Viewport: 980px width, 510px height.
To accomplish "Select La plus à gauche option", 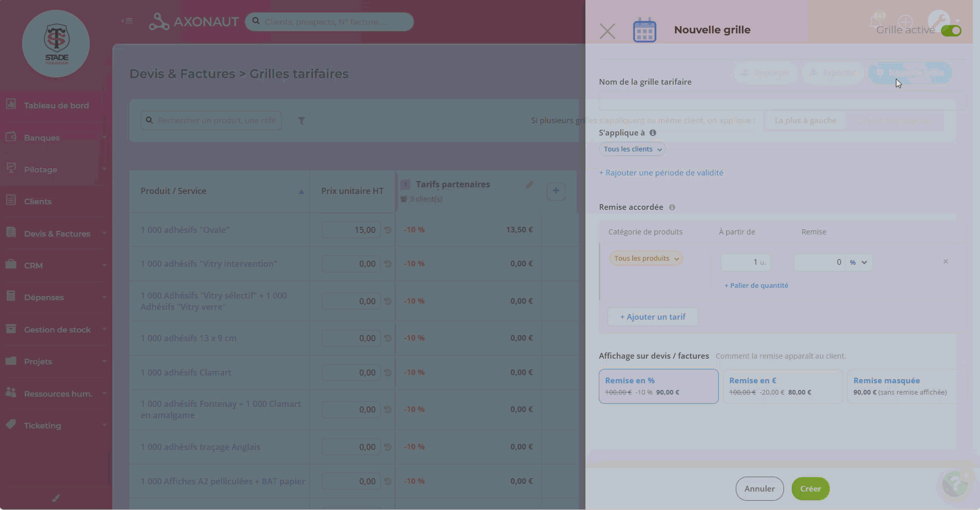I will [805, 121].
